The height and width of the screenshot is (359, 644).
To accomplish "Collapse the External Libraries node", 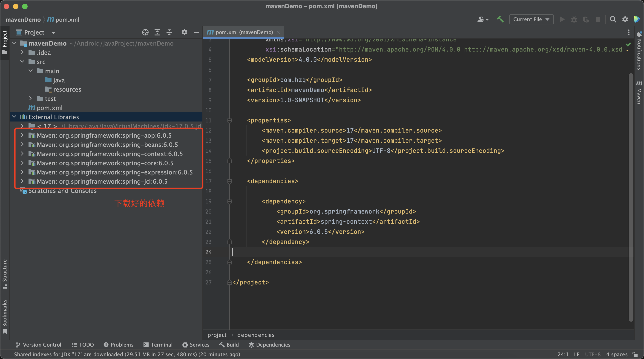I will pyautogui.click(x=14, y=117).
